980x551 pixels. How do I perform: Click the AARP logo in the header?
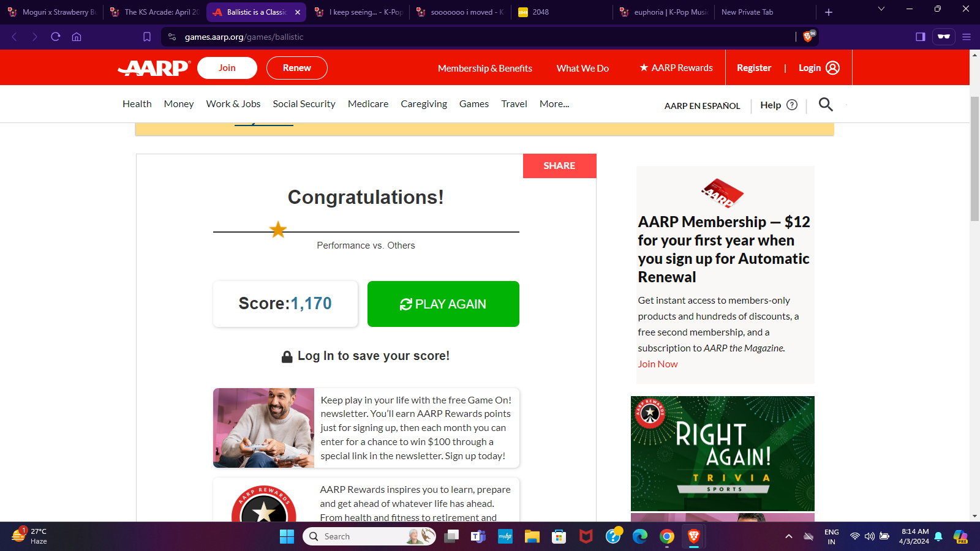pos(154,68)
